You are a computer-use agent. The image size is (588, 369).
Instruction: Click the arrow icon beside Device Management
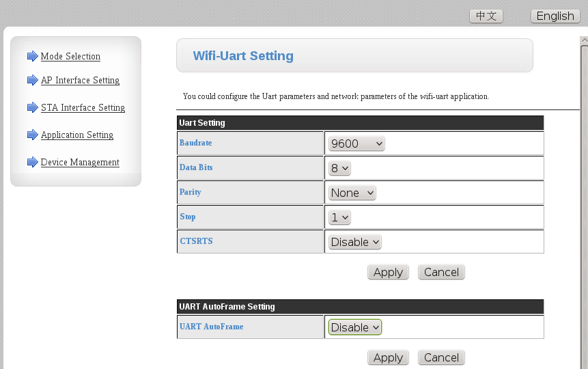click(x=32, y=162)
